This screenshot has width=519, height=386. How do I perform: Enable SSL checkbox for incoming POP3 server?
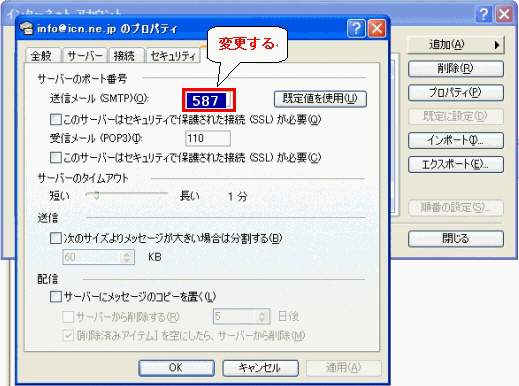[x=56, y=157]
